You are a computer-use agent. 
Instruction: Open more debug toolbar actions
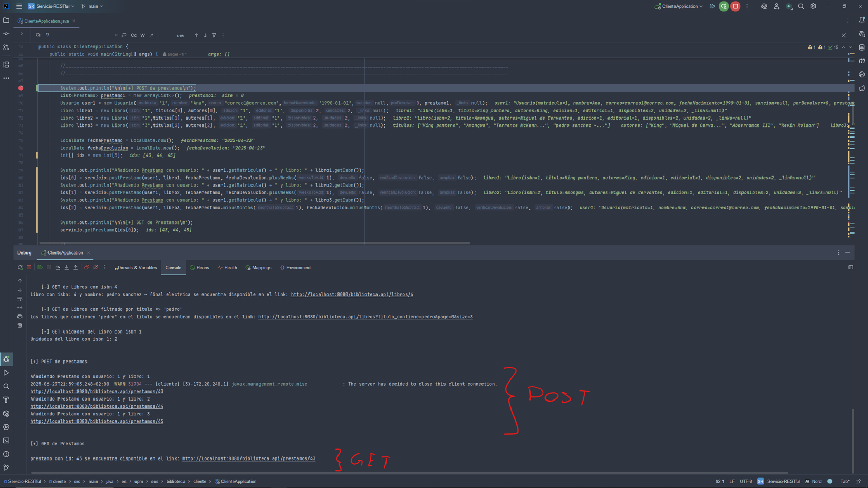click(104, 268)
